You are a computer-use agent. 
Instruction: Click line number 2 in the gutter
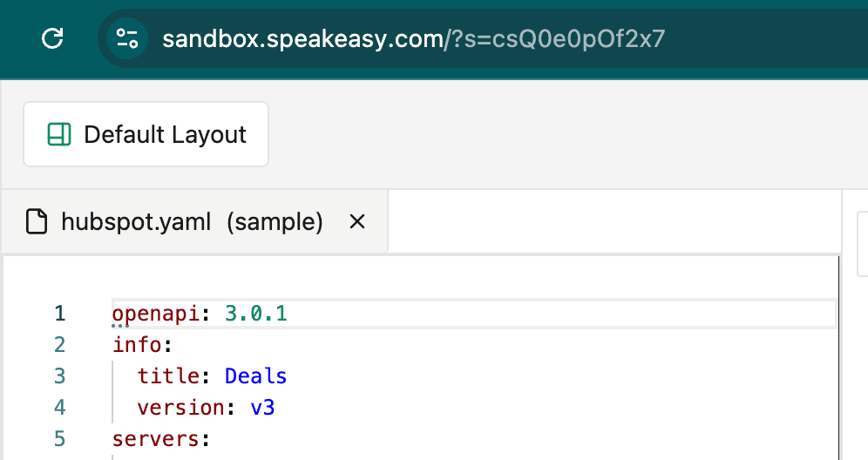(59, 345)
